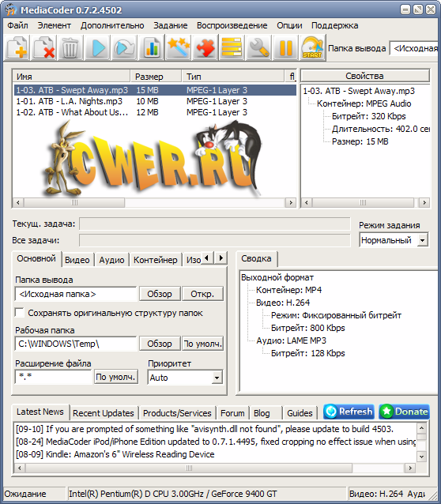Click the Откр. button
Image resolution: width=441 pixels, height=504 pixels.
(x=202, y=294)
